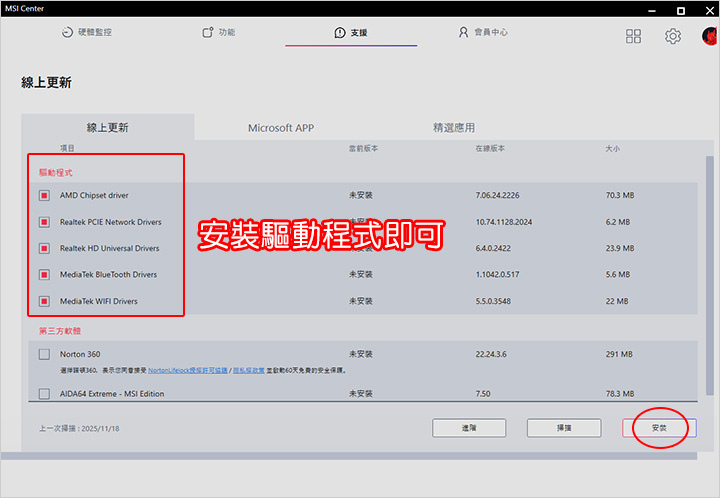This screenshot has width=720, height=498.
Task: Click the 安裝 install button
Action: 659,428
